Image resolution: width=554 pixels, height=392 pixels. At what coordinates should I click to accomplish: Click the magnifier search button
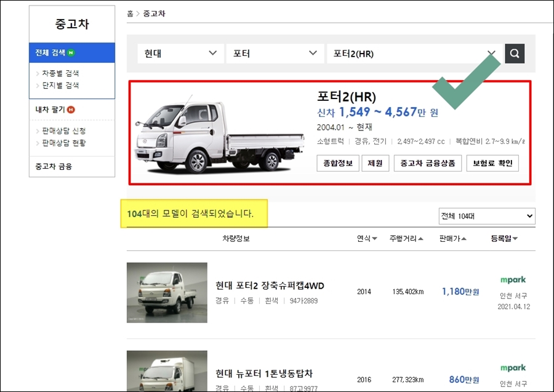515,54
